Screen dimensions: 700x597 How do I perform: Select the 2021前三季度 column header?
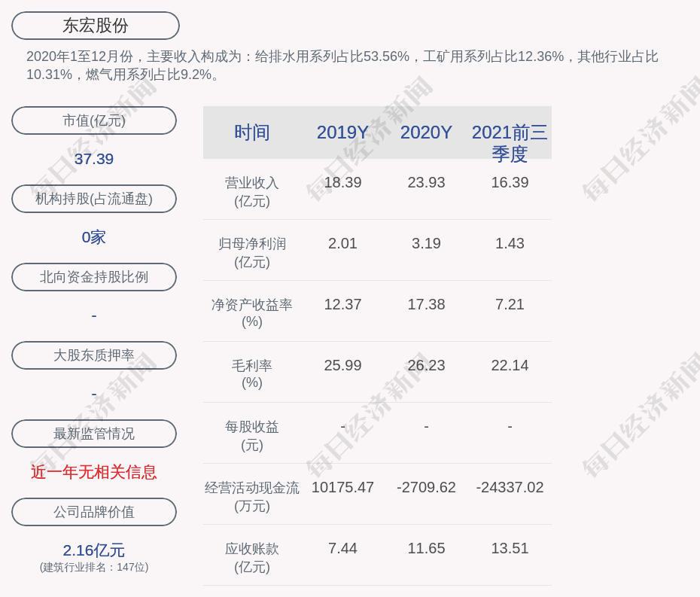510,142
